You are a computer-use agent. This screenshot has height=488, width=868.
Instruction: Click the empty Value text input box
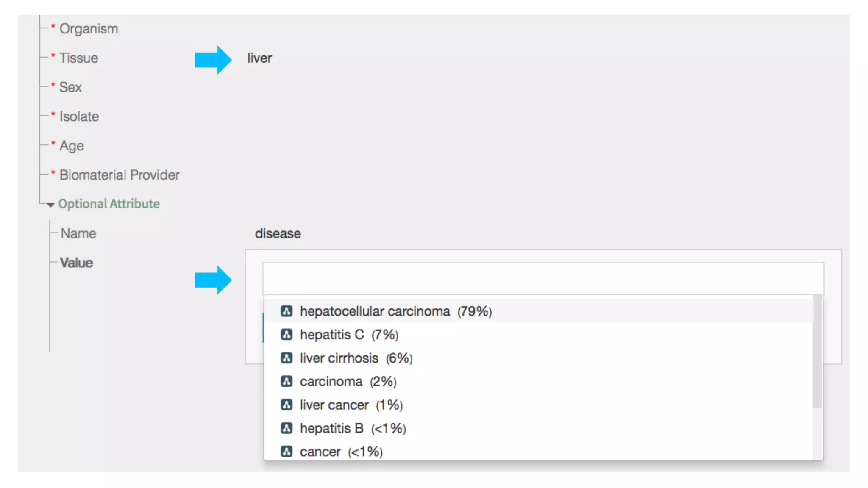(543, 278)
